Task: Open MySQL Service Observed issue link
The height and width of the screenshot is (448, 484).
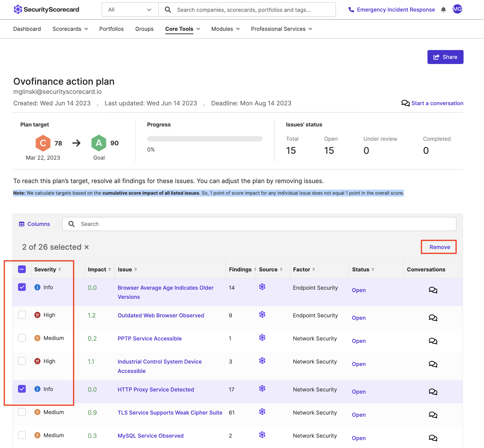Action: point(151,436)
